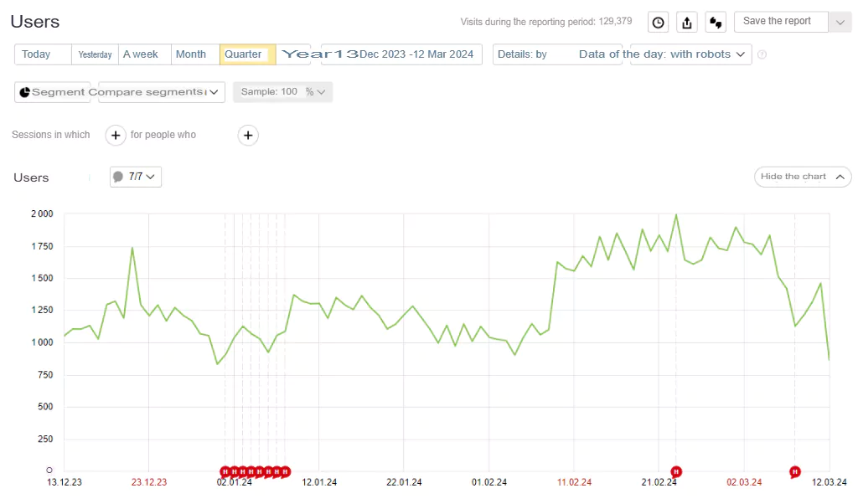Open the Compare segments dropdown
858x504 pixels.
pos(162,92)
